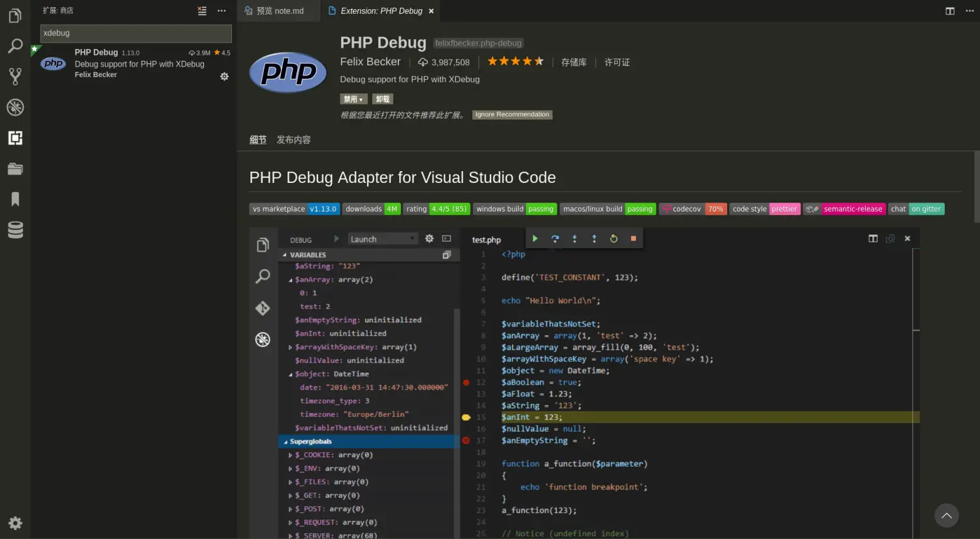Open the database view icon
Screen dimensions: 980x539
(15, 230)
